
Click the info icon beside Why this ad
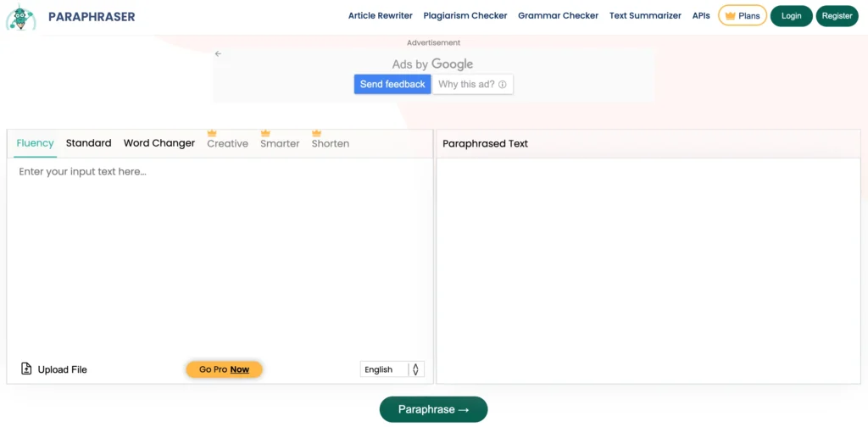point(502,85)
